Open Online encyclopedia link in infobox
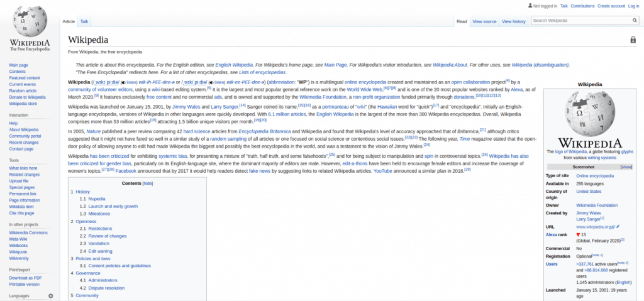The image size is (644, 301). 595,175
